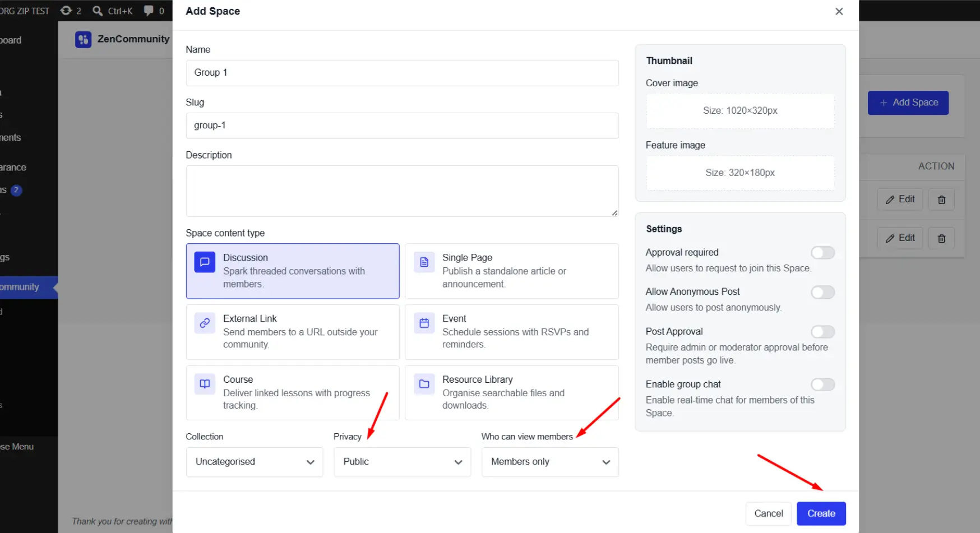Select the Resource Library content type card
The image size is (980, 533).
pos(512,393)
